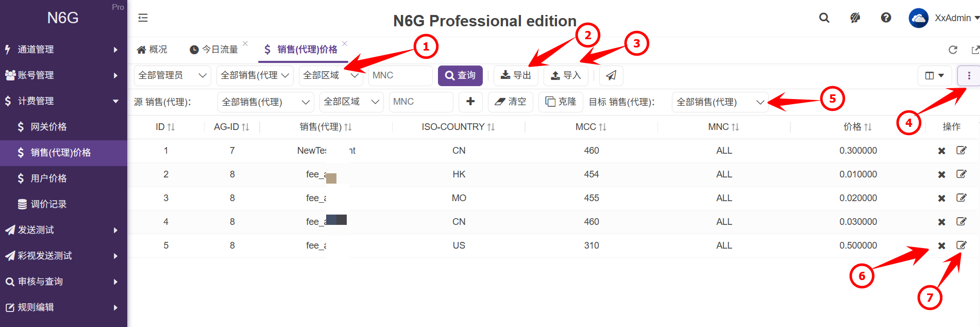Delete the HK price row
The width and height of the screenshot is (980, 327).
941,174
